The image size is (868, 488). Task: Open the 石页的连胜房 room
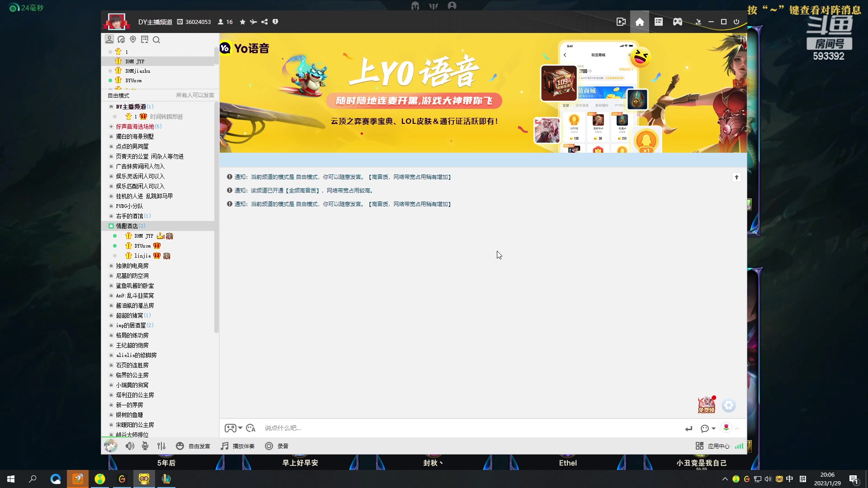click(x=132, y=365)
